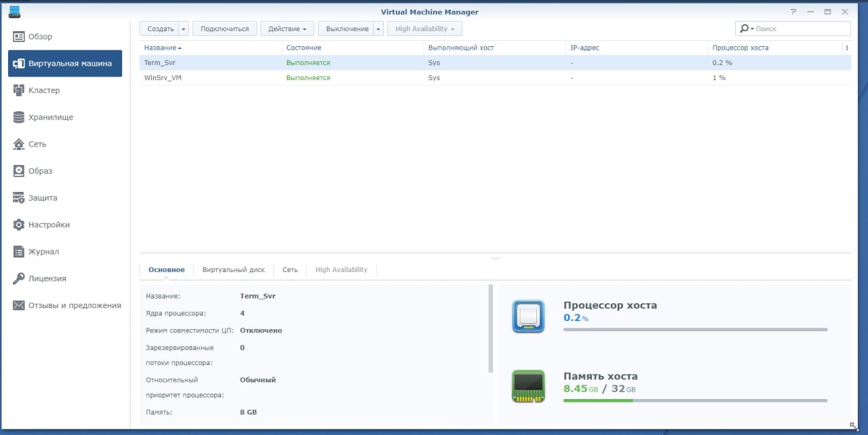The height and width of the screenshot is (435, 868).
Task: Click the Подключиться button
Action: (x=225, y=29)
